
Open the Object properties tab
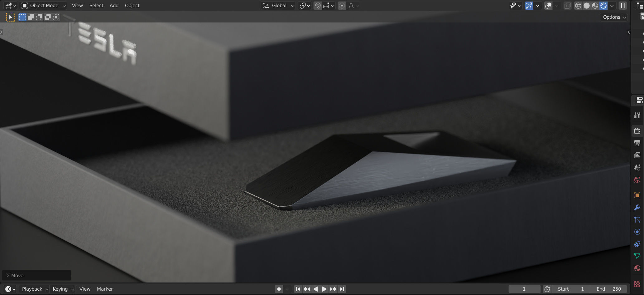(637, 195)
